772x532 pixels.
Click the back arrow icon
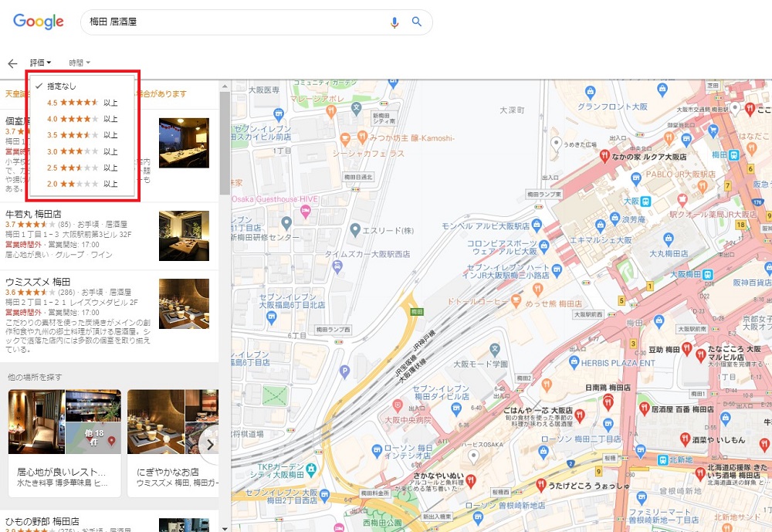click(x=13, y=63)
